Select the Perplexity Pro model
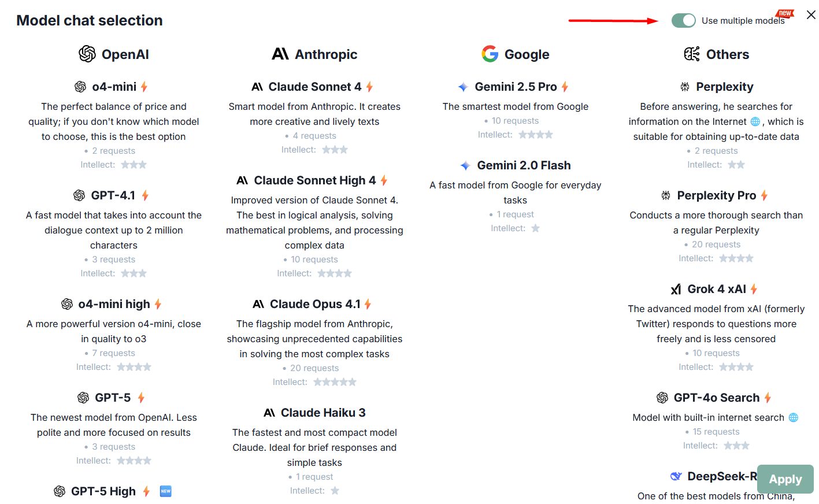Viewport: 819px width, 504px height. [x=716, y=195]
